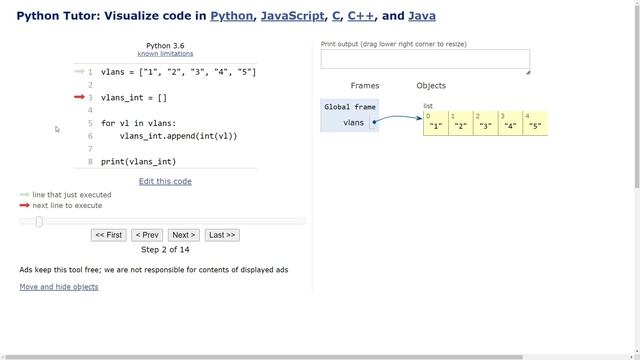Open the JavaScript link in the title
The height and width of the screenshot is (360, 640).
[x=292, y=16]
